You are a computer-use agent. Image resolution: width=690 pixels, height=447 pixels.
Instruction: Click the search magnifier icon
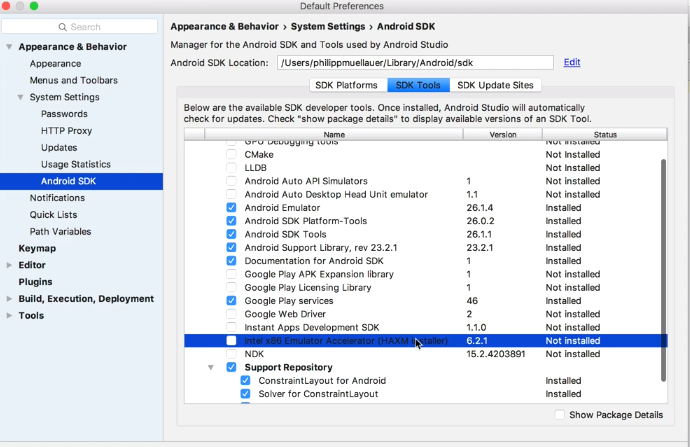coord(62,27)
